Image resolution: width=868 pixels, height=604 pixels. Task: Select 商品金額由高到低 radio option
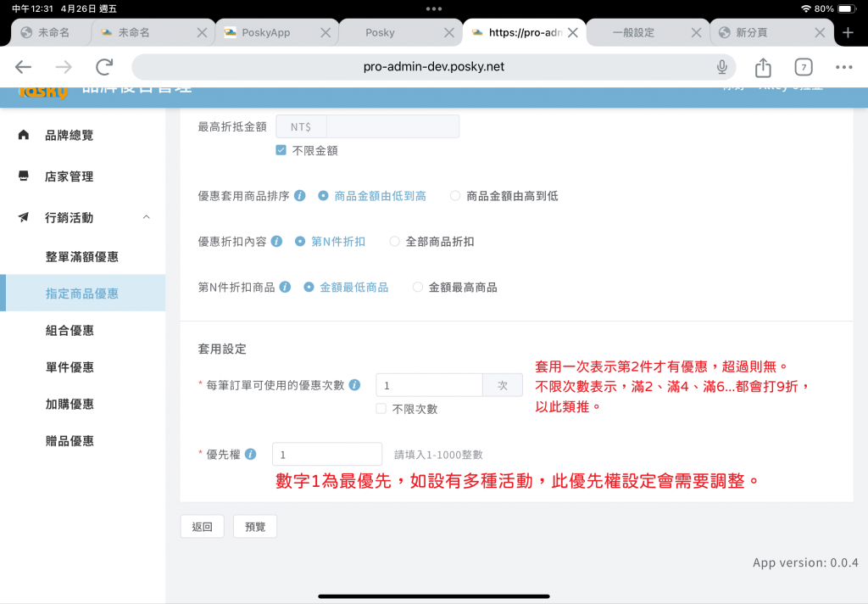(455, 196)
